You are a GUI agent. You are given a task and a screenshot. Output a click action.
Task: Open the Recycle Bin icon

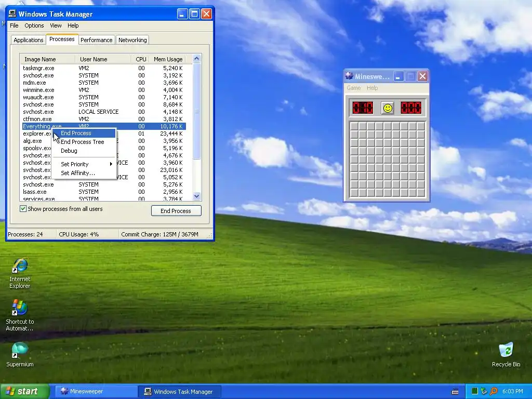(506, 354)
